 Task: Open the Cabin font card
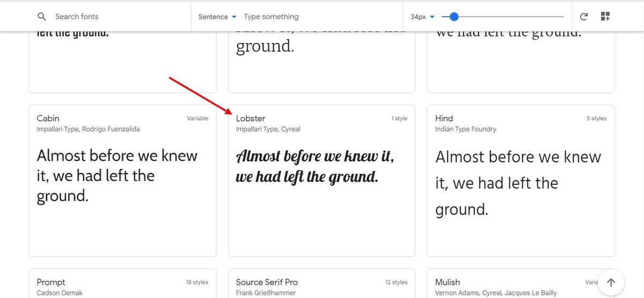point(122,181)
